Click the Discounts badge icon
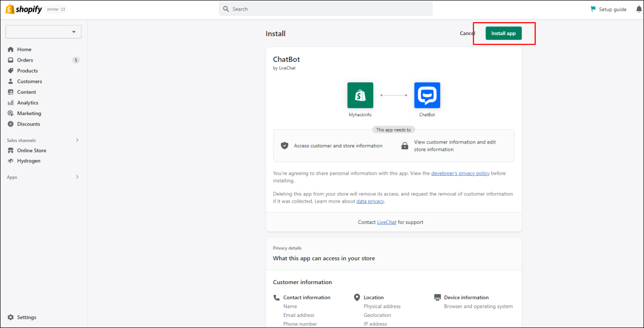Viewport: 644px width, 328px height. tap(11, 124)
